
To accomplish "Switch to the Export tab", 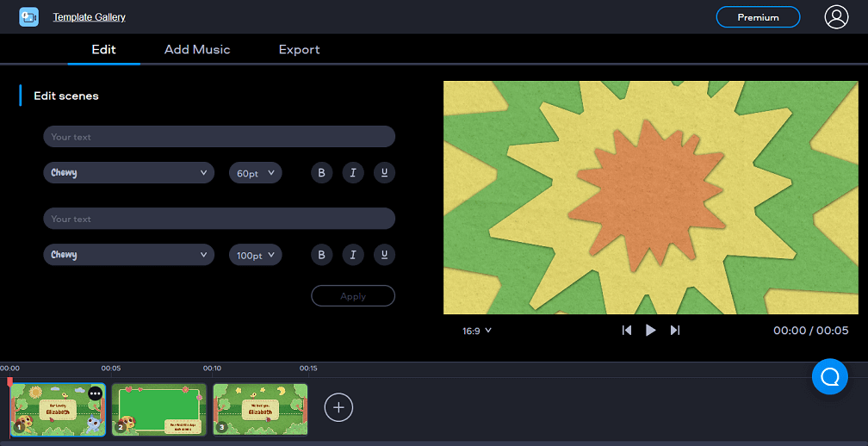I will pyautogui.click(x=299, y=49).
